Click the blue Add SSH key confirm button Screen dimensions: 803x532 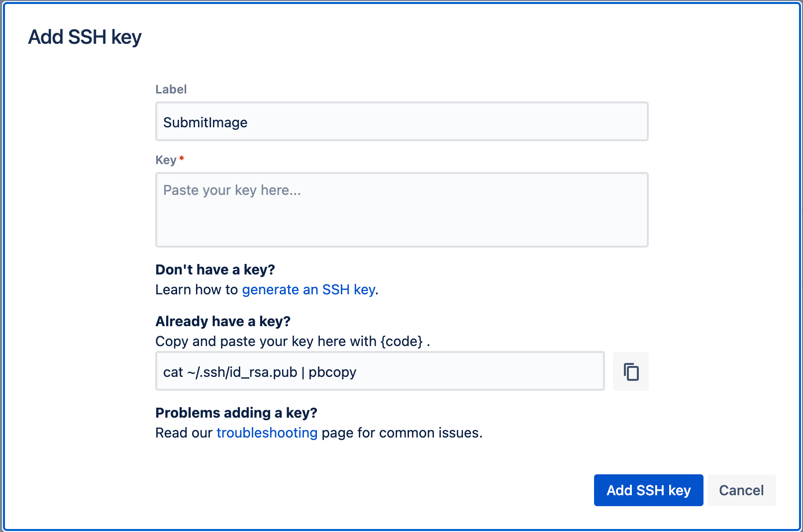(648, 490)
